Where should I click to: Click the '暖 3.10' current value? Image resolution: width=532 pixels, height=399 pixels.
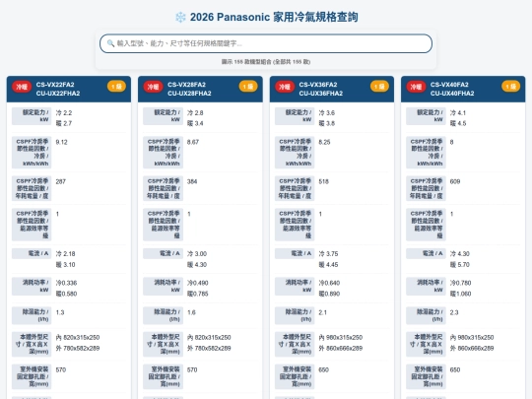pyautogui.click(x=65, y=265)
